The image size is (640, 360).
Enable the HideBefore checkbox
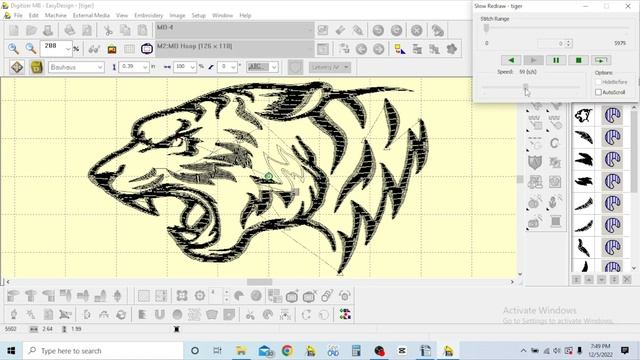pos(598,82)
